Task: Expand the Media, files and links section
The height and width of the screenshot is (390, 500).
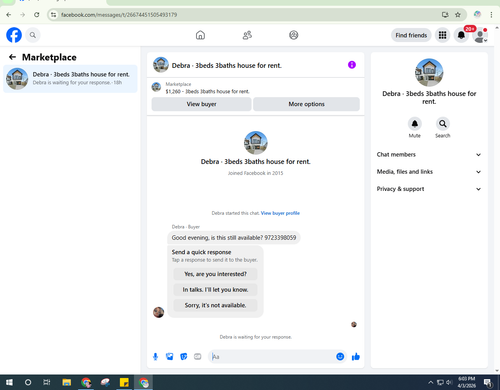Action: (429, 172)
